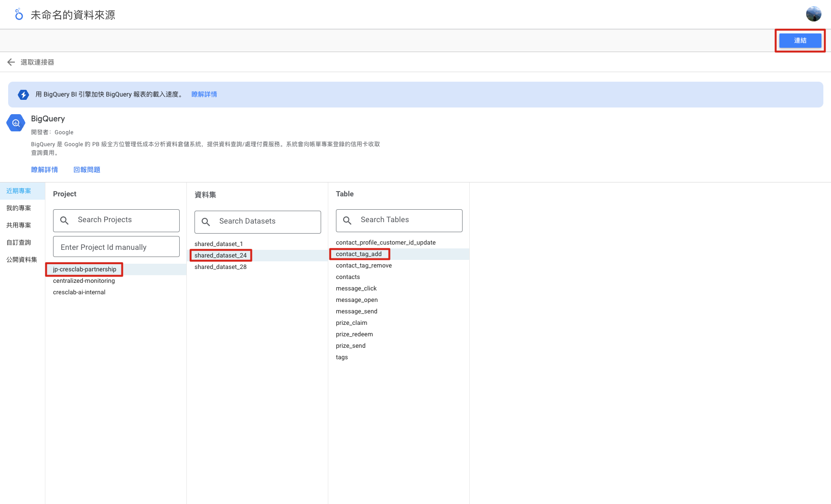831x504 pixels.
Task: Switch to the 我的專案 tab
Action: (22, 208)
